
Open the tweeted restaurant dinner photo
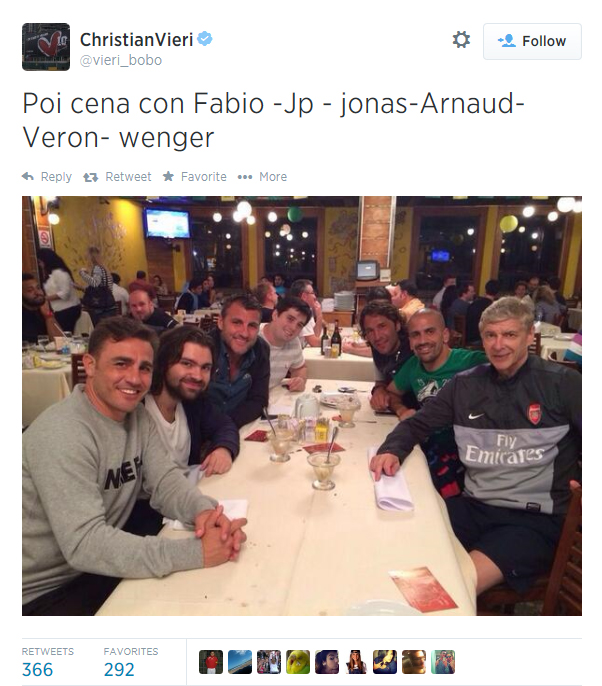coord(302,406)
